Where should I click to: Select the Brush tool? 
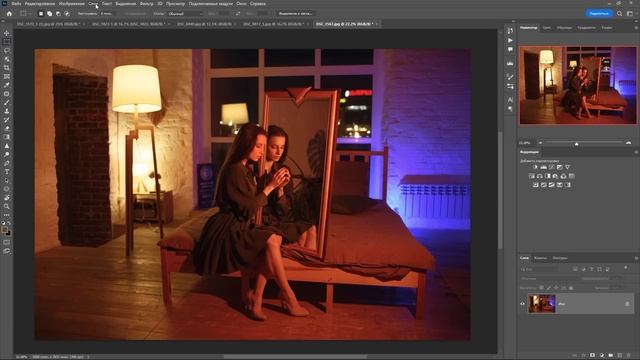point(7,102)
